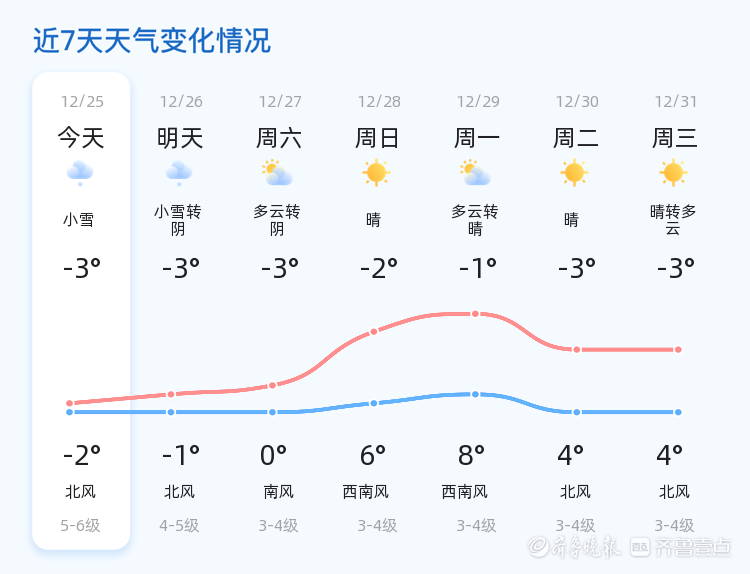Select the 周六 day label
This screenshot has width=750, height=574.
[279, 138]
